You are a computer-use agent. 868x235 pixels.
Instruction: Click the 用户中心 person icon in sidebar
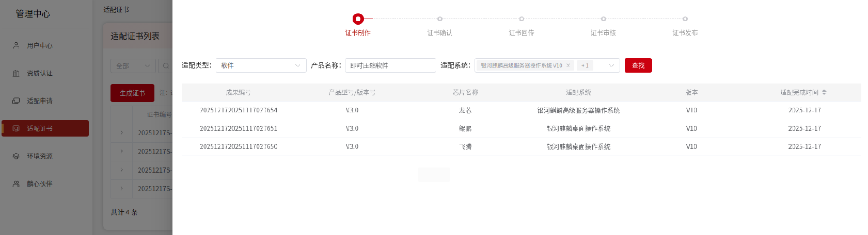pos(16,45)
